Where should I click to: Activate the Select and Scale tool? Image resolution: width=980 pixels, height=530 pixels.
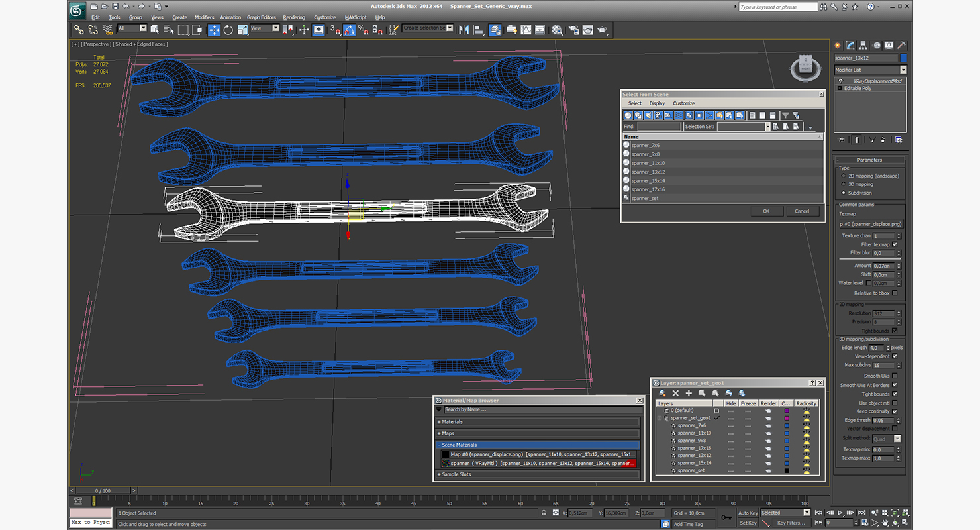pos(242,30)
